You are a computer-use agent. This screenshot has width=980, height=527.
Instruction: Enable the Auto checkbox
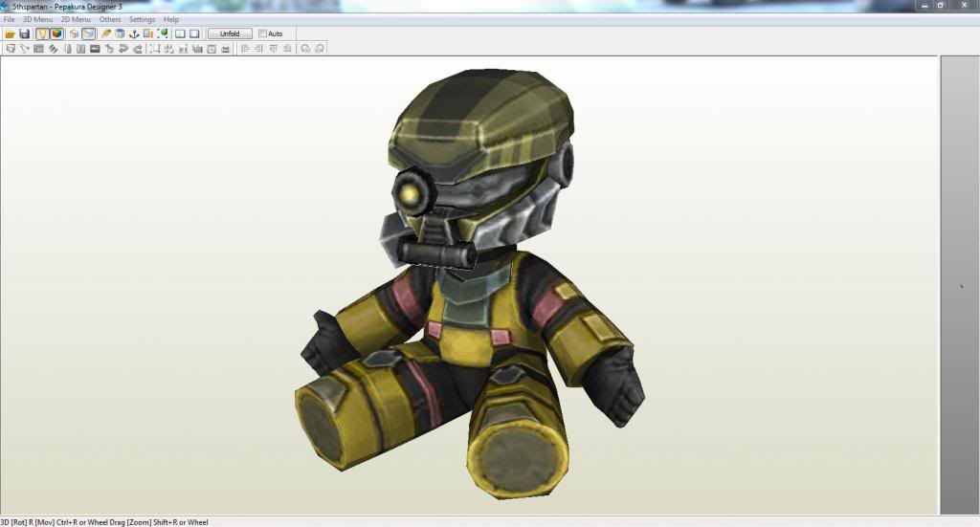pos(263,33)
